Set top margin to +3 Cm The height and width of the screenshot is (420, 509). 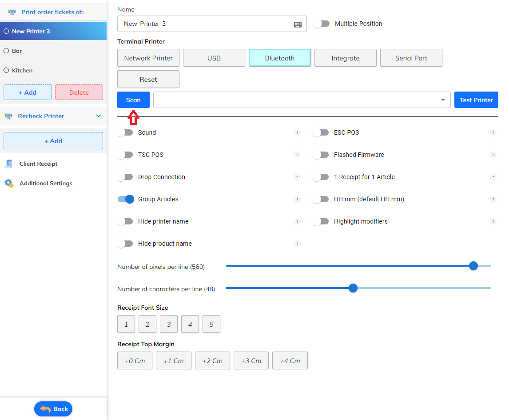(x=251, y=360)
